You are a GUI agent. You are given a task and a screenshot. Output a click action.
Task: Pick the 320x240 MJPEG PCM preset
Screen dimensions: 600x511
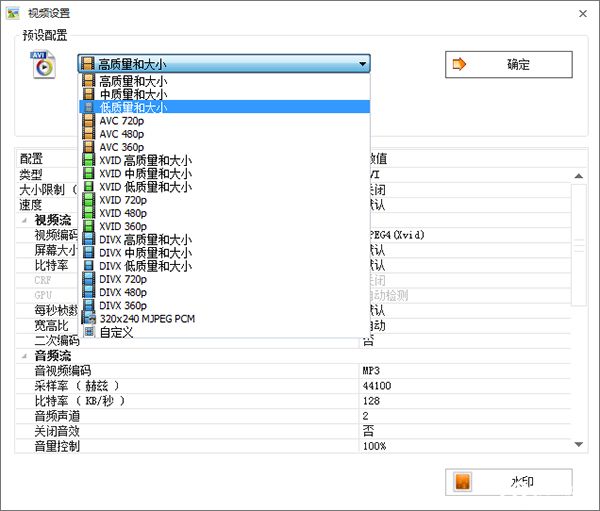coord(146,318)
